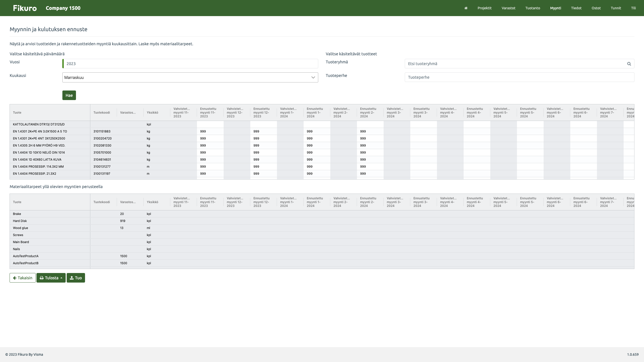Edit 1-2024 forecast 999 for 3100131277
Screen dimensions: 644x362
[x=317, y=167]
